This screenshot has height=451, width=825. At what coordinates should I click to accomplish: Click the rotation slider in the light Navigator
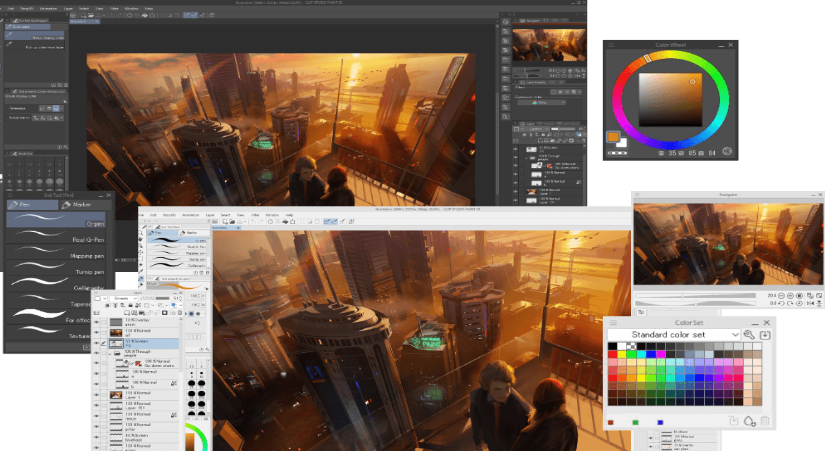coord(695,304)
